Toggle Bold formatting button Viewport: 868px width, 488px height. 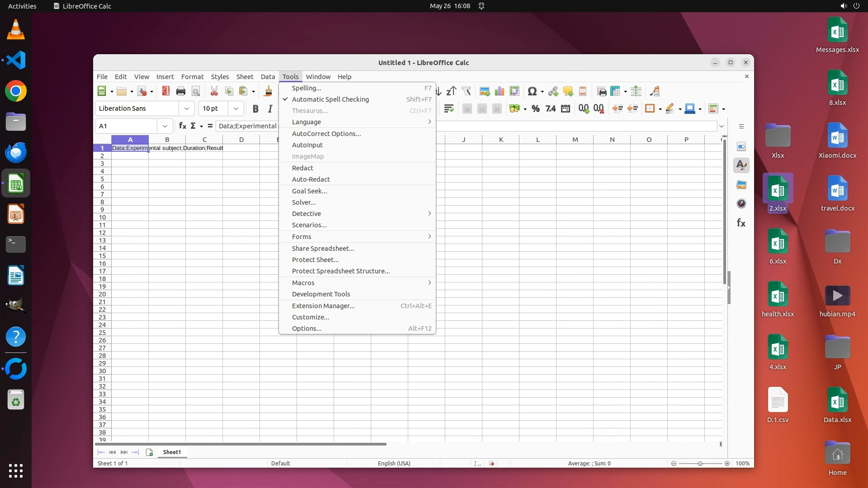point(255,108)
